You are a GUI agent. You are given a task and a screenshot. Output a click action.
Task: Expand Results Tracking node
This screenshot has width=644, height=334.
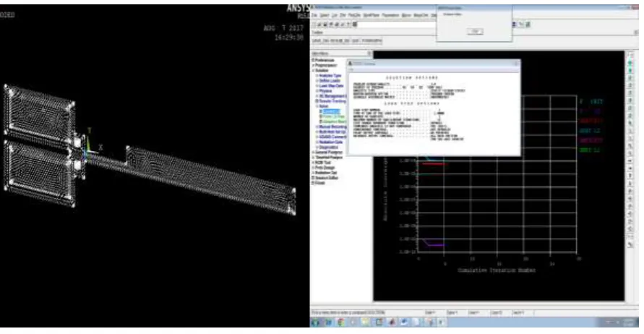click(x=330, y=101)
